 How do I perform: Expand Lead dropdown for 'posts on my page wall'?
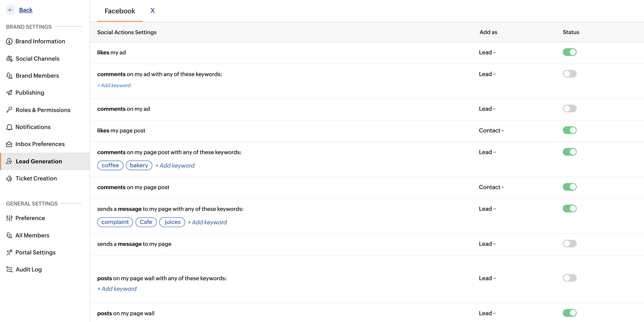[x=487, y=313]
